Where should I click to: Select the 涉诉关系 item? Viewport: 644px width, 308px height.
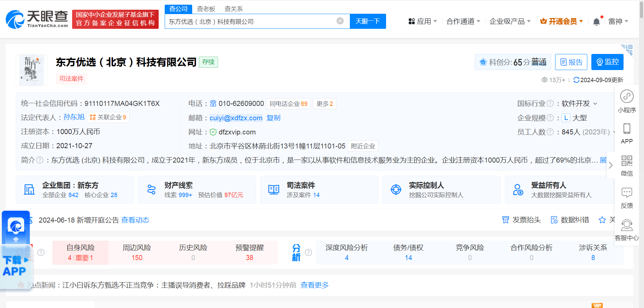(593, 252)
